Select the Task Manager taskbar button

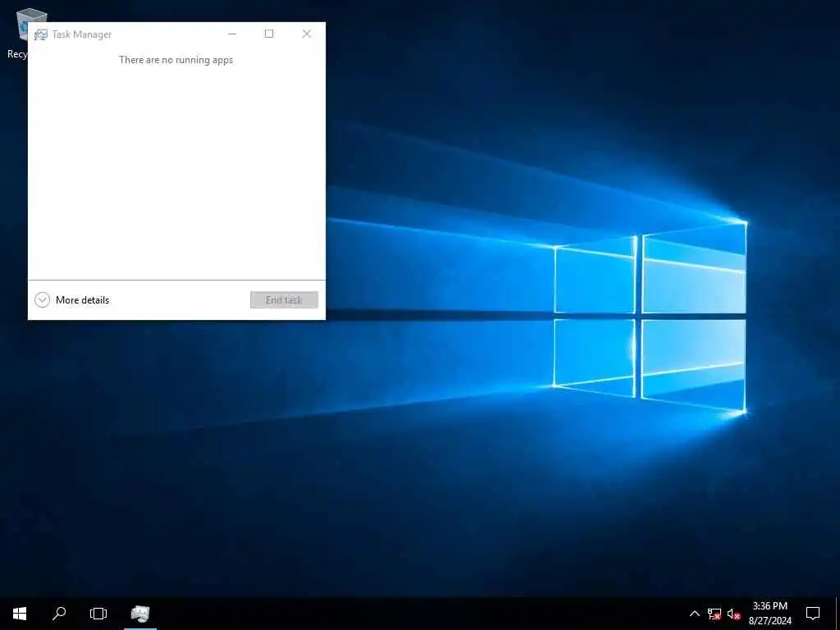[x=140, y=614]
